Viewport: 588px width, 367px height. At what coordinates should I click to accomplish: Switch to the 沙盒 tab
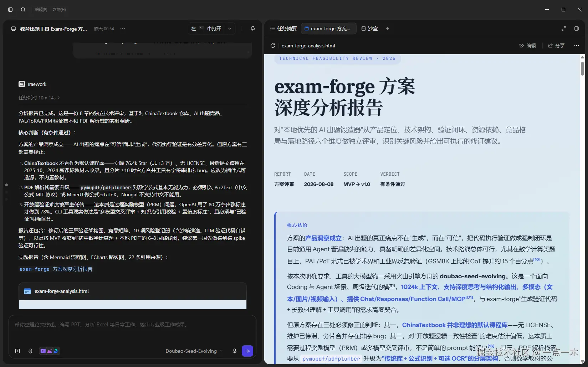tap(369, 29)
